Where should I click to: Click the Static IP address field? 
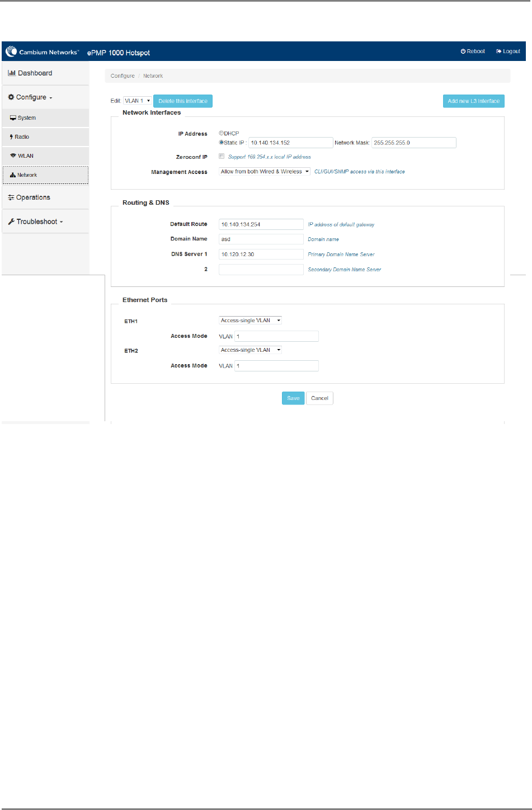[291, 143]
